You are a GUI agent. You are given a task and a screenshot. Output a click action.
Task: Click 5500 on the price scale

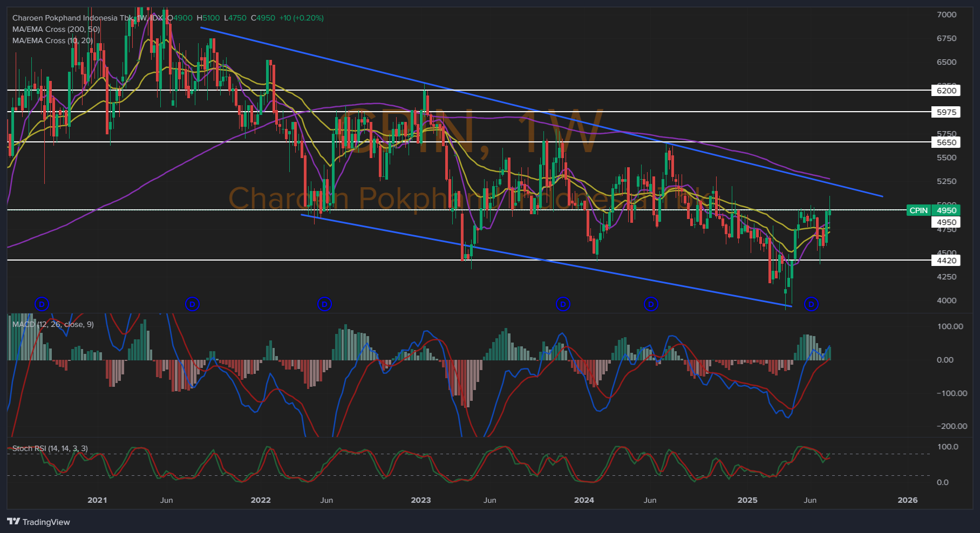[x=947, y=158]
